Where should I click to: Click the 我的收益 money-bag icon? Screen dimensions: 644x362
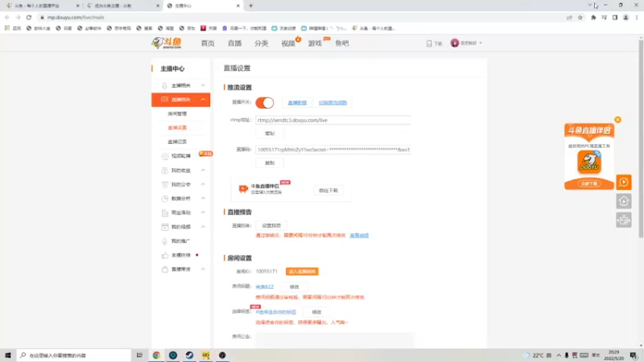(x=165, y=171)
